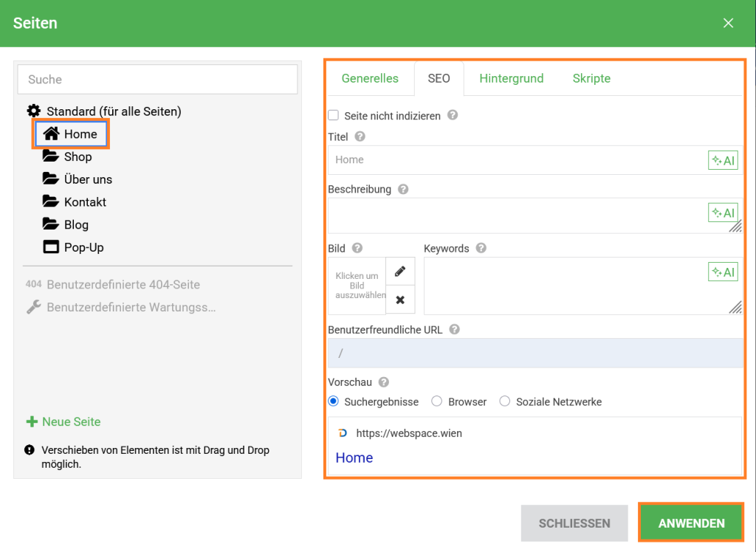Click image placeholder to choose Bild
Viewport: 756px width, 552px height.
point(357,286)
